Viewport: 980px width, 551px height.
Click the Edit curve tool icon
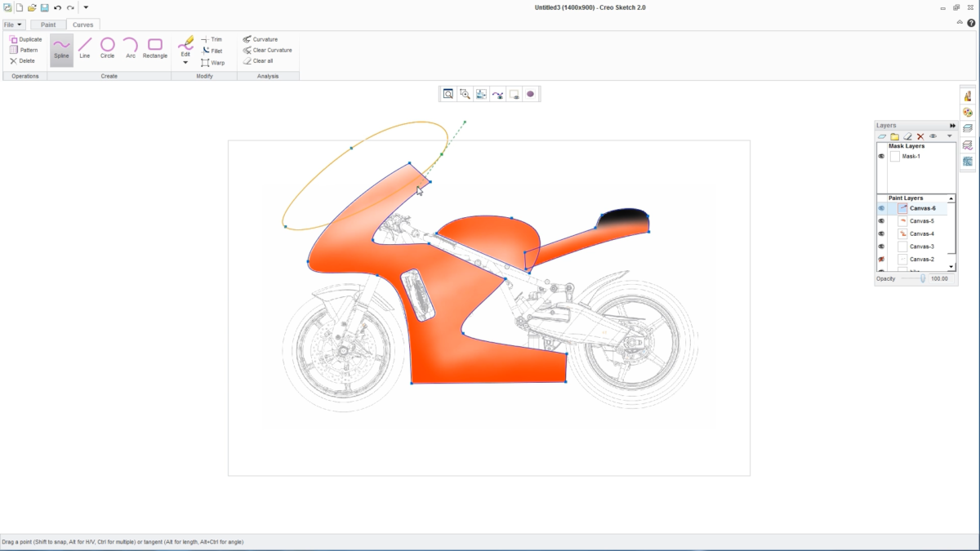(x=185, y=43)
